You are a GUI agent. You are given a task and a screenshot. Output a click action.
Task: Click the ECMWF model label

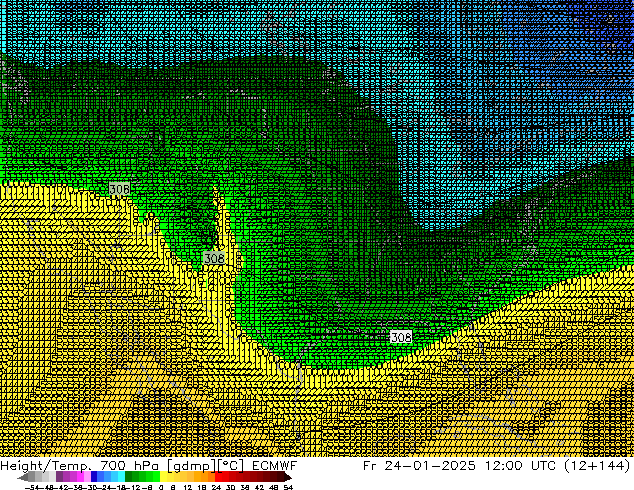tap(275, 466)
